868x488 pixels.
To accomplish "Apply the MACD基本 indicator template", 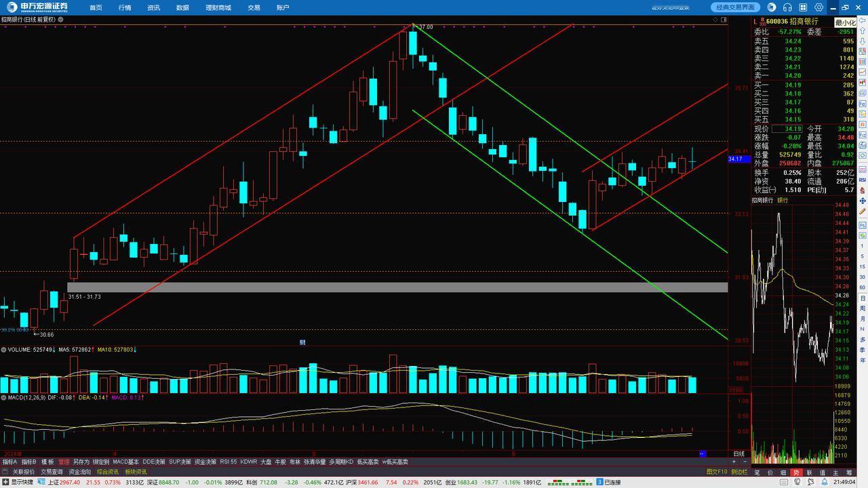I will (125, 462).
